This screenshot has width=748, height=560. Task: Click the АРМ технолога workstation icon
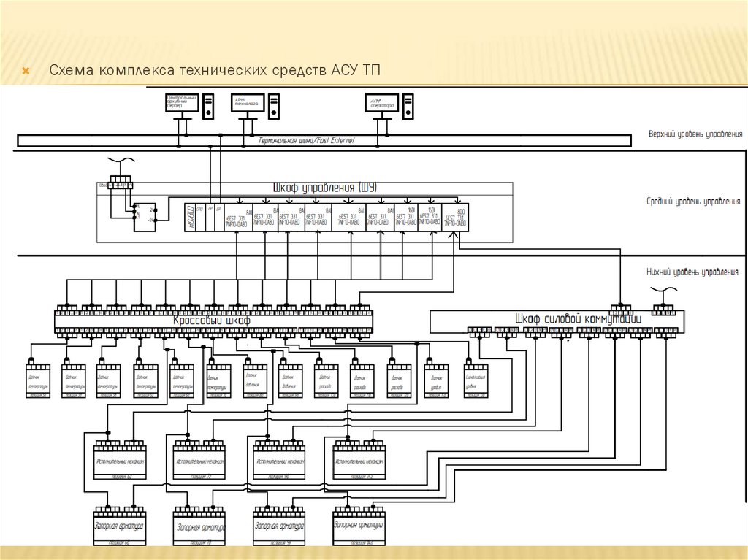(x=248, y=104)
